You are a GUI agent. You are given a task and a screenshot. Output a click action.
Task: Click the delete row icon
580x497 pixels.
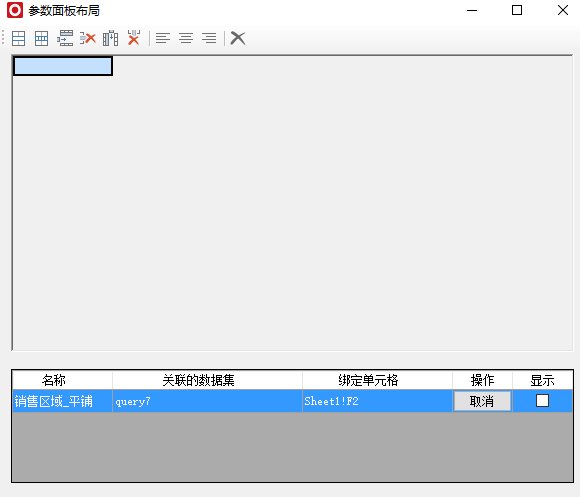tap(88, 38)
